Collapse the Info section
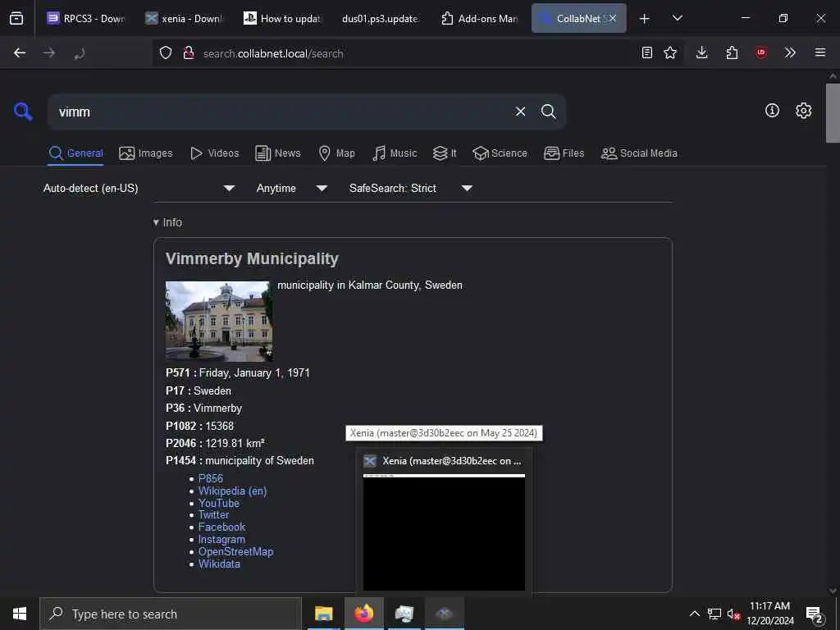This screenshot has height=630, width=840. (167, 222)
